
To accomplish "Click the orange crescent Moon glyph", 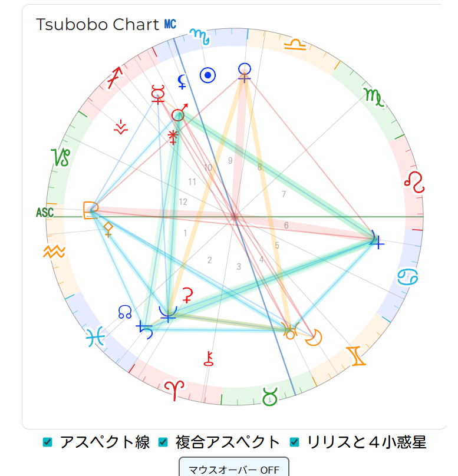I will coord(315,338).
